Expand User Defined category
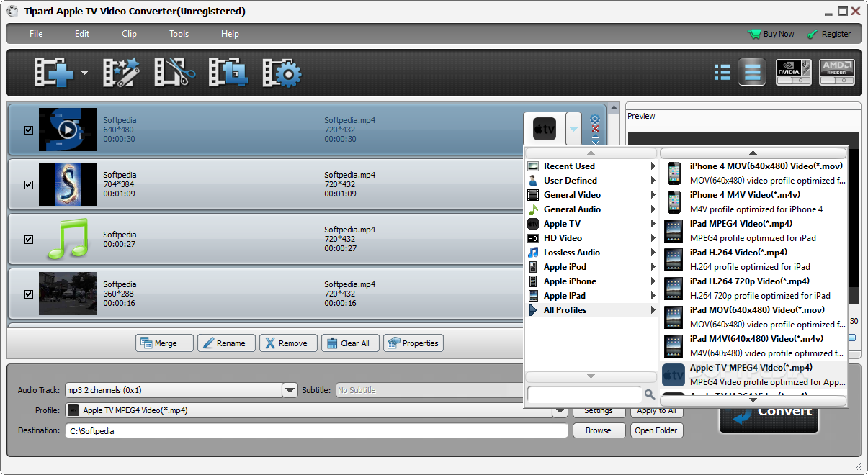 click(591, 181)
